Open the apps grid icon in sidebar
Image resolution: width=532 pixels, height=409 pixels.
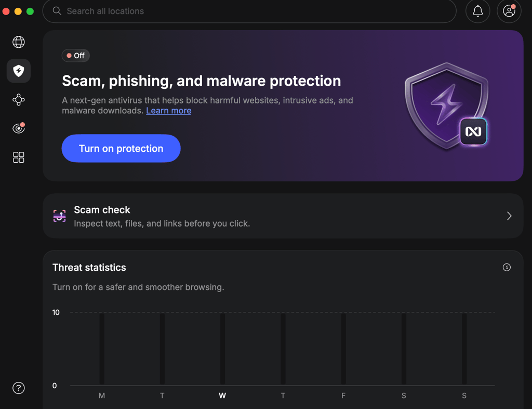(x=19, y=157)
